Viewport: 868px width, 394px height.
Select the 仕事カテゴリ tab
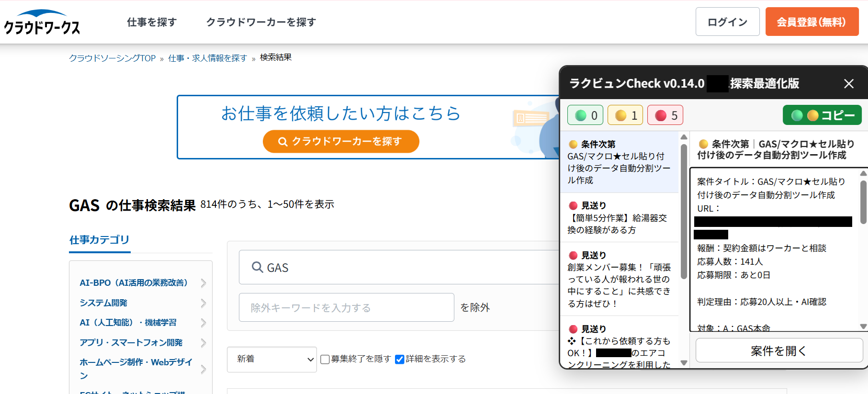[x=100, y=240]
